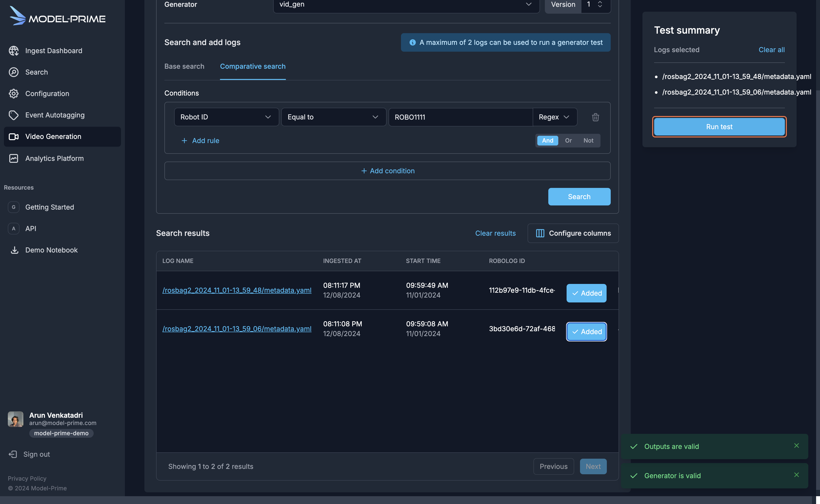Viewport: 820px width, 504px height.
Task: Click Clear all in Test summary
Action: click(771, 50)
